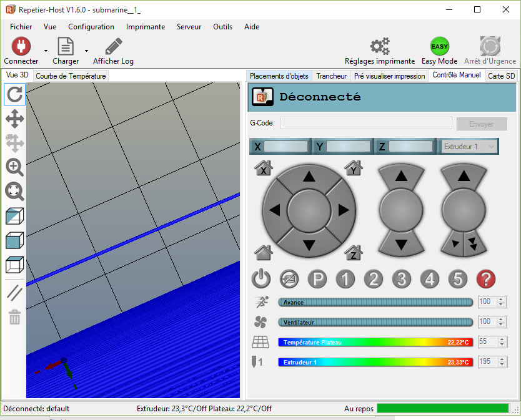This screenshot has width=521, height=420.
Task: Toggle the green Easy Mode button
Action: tap(439, 46)
